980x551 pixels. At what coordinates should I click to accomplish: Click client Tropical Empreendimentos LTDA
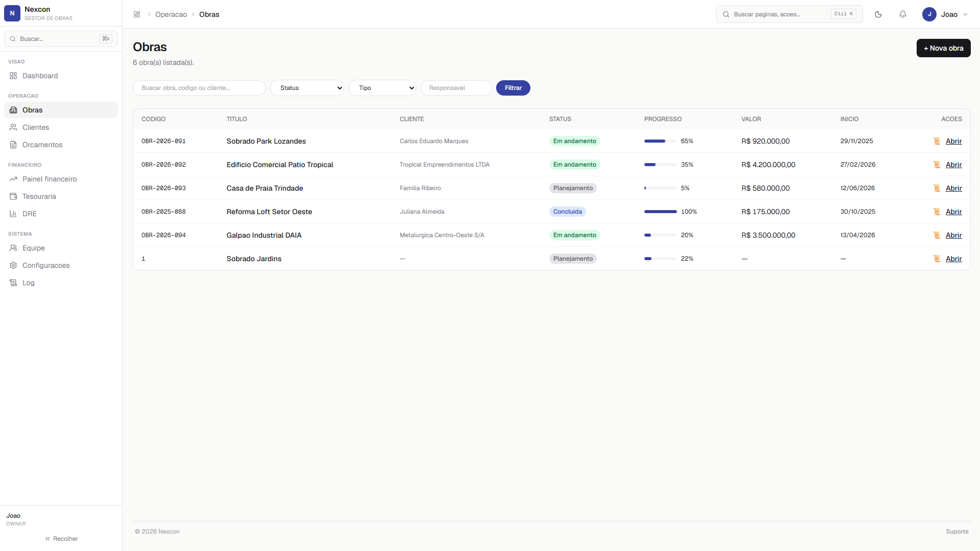click(445, 165)
